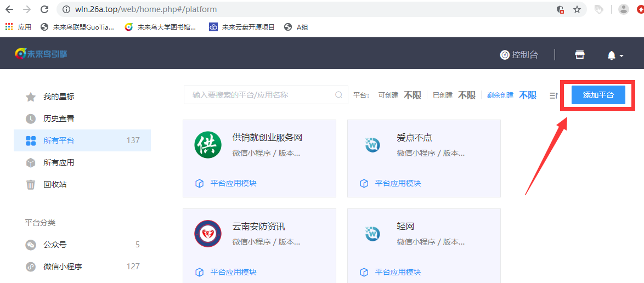Open the 控制台 console link
This screenshot has height=283, width=644.
pos(519,55)
